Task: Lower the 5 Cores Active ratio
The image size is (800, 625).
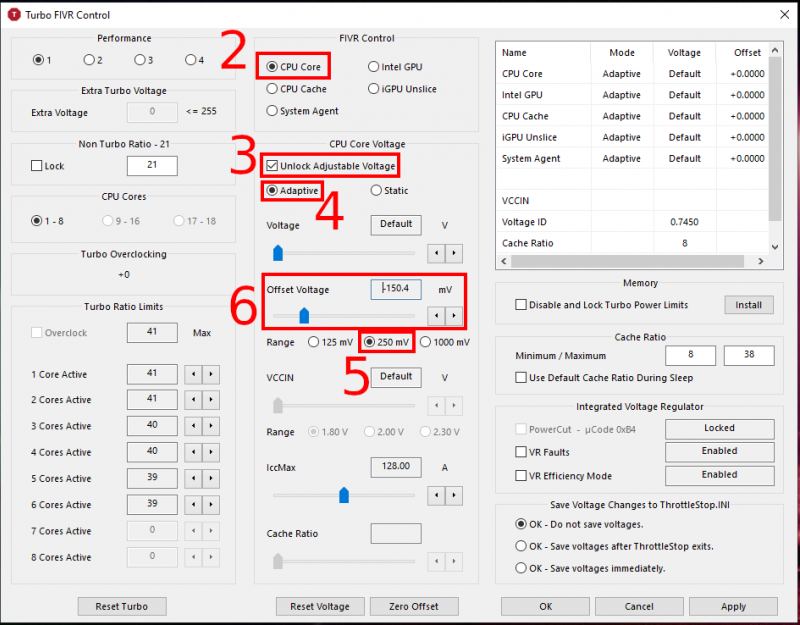Action: click(193, 479)
